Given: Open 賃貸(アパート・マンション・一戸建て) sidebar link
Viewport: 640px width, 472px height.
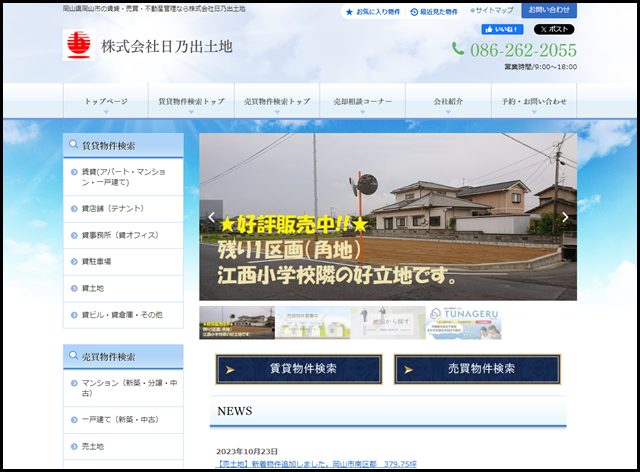Looking at the screenshot, I should [x=123, y=177].
